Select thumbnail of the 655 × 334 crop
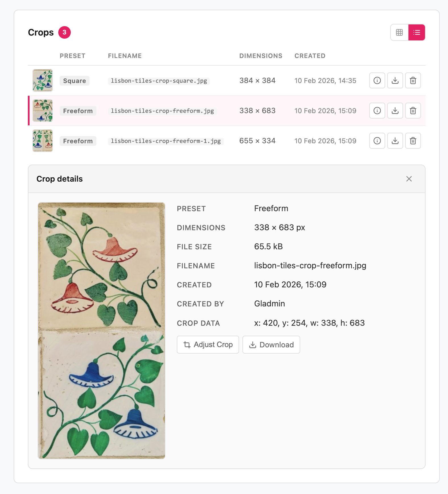This screenshot has height=494, width=448. [43, 141]
